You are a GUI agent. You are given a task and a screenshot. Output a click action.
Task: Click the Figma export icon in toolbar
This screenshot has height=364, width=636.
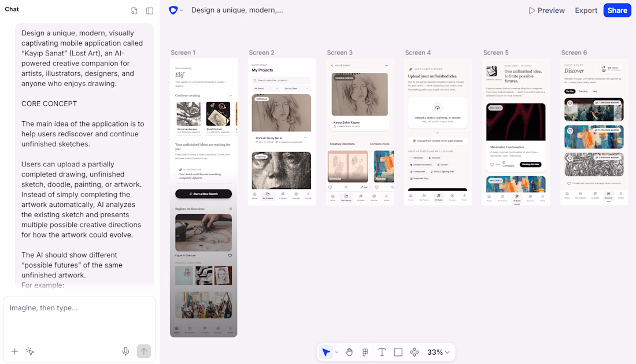(x=365, y=352)
